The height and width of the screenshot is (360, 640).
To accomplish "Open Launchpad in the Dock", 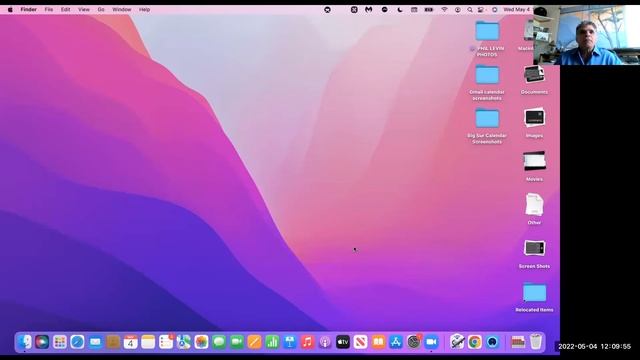I will pos(60,342).
